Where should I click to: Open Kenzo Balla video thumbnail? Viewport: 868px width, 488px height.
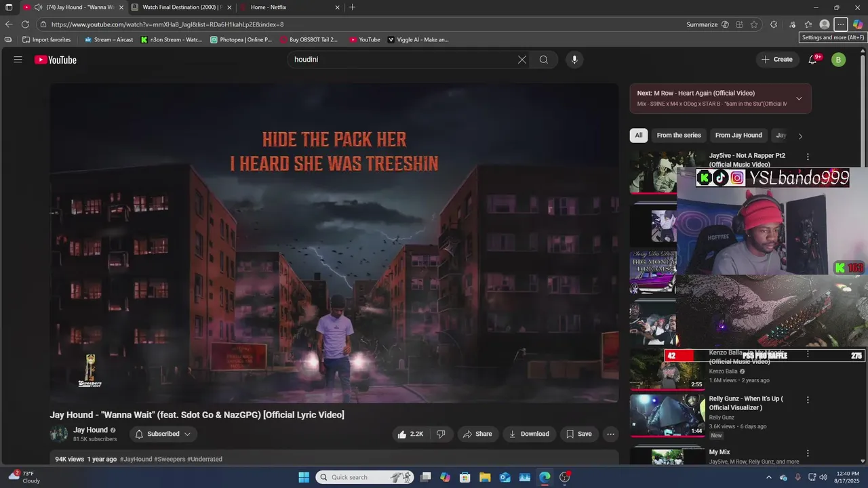tap(667, 369)
